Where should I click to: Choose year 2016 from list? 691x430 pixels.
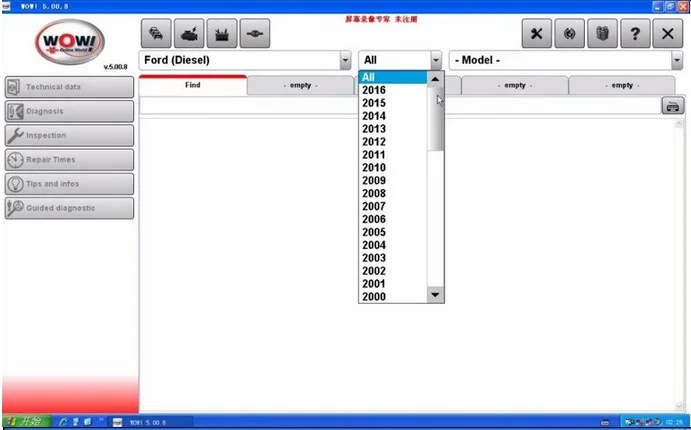(x=393, y=90)
